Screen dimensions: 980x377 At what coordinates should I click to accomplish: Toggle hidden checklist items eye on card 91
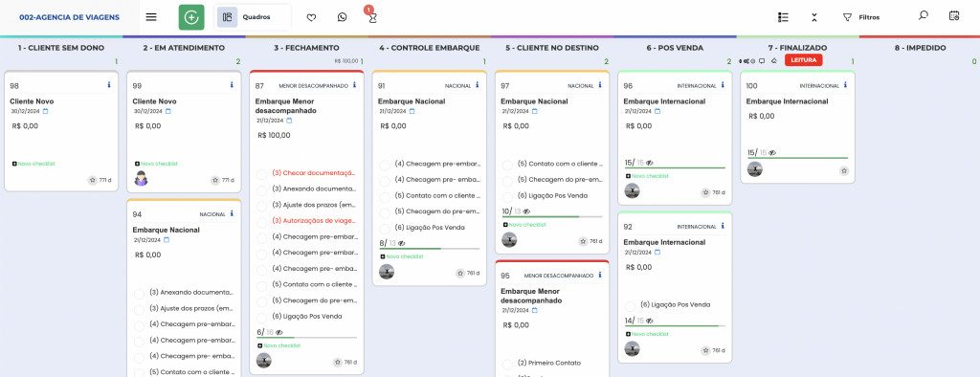[x=401, y=243]
